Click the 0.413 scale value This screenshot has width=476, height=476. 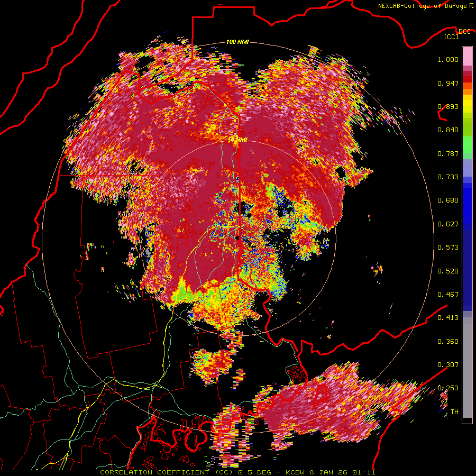point(448,318)
